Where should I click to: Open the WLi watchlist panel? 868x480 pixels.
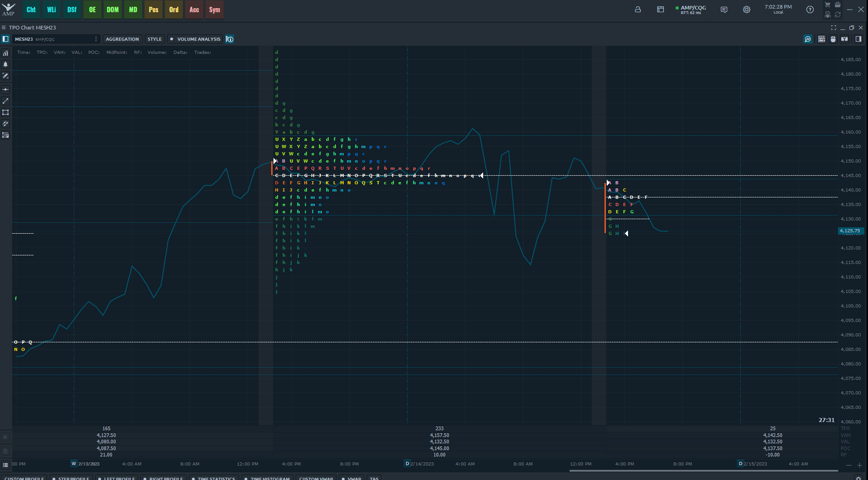pos(52,10)
